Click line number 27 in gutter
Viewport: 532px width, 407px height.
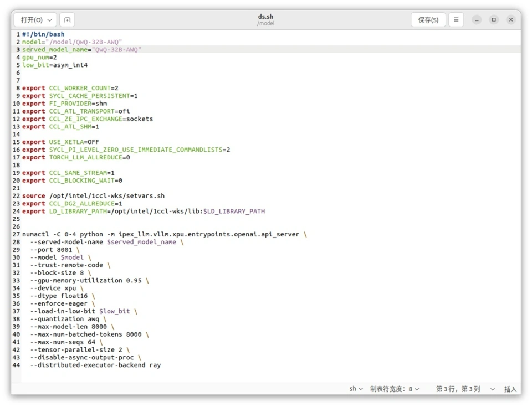(16, 234)
